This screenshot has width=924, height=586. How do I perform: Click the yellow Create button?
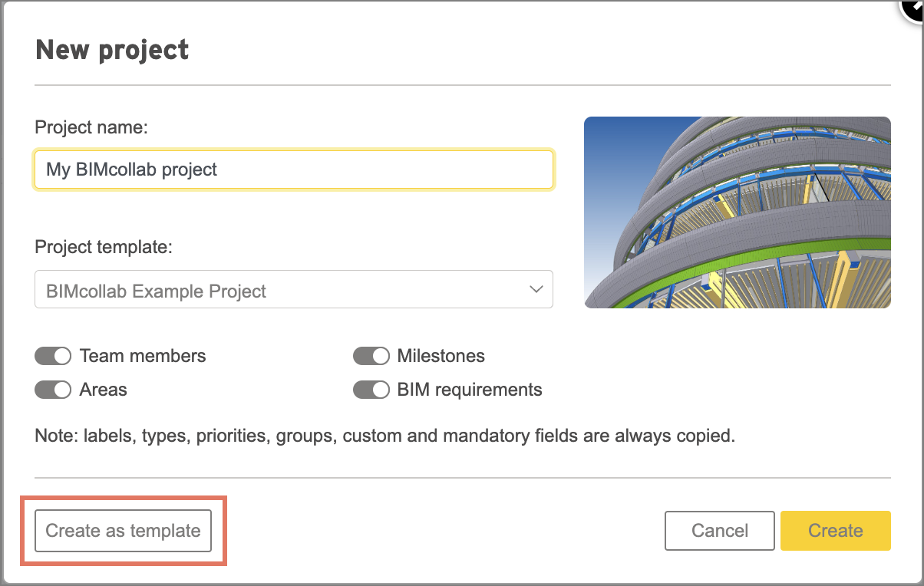(x=836, y=531)
